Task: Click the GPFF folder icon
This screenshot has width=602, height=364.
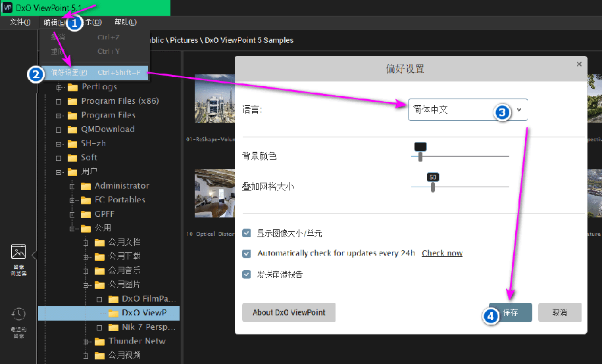Action: coord(86,214)
